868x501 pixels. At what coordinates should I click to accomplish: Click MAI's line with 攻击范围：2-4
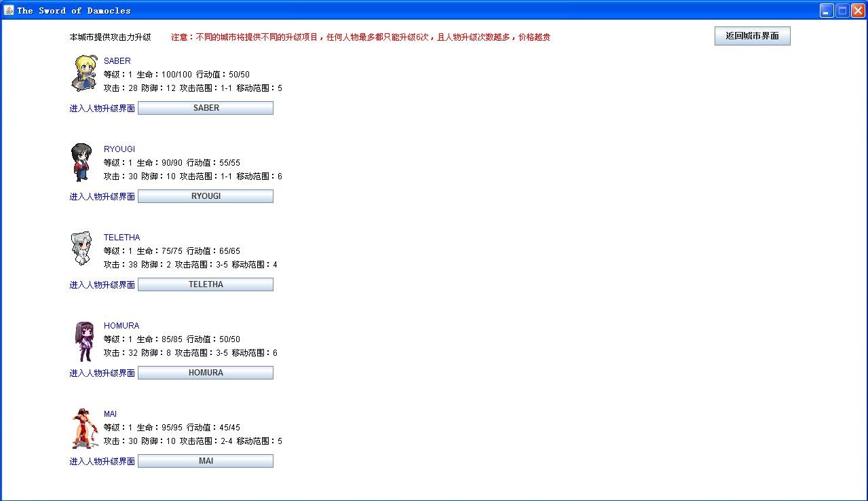pos(193,441)
